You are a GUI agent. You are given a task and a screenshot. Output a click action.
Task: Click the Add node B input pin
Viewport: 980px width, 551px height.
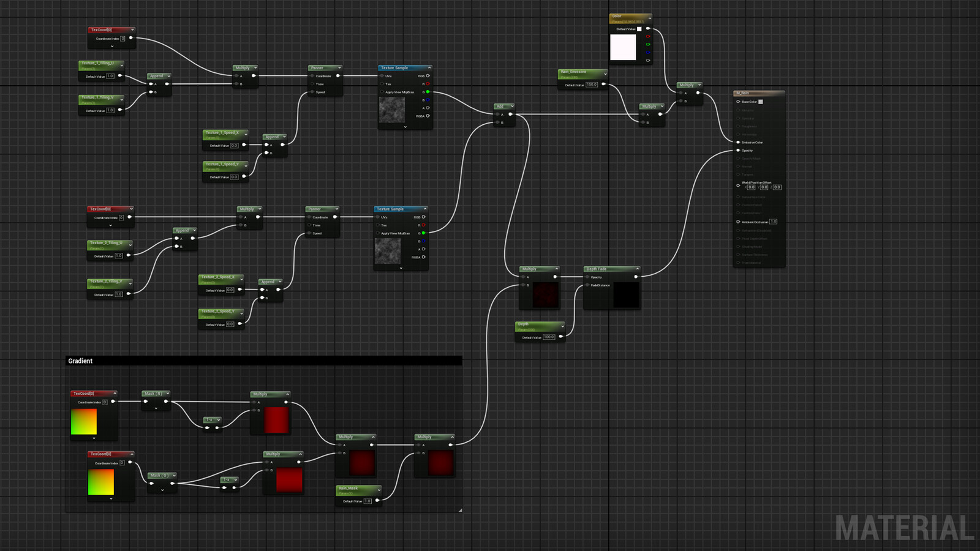coord(497,122)
